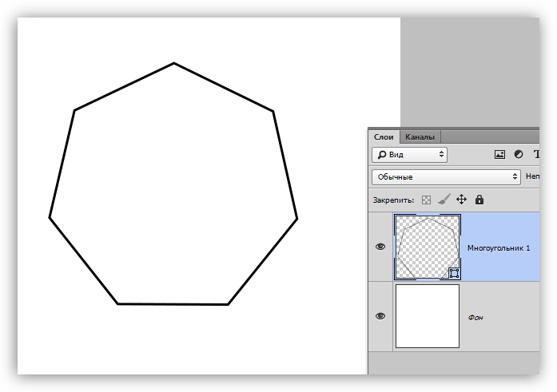Filter layers by type T icon
Screen dimensions: 557x392
(536, 154)
